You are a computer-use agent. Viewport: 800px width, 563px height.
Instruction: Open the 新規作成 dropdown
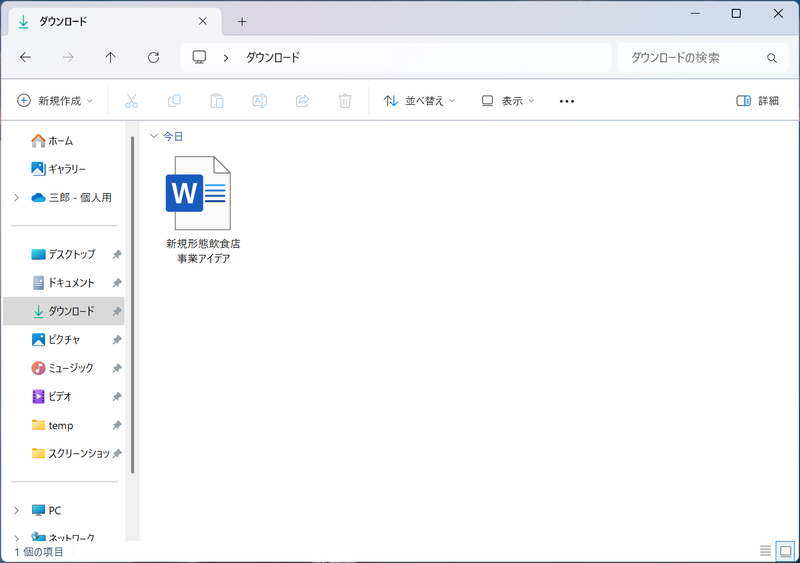55,101
